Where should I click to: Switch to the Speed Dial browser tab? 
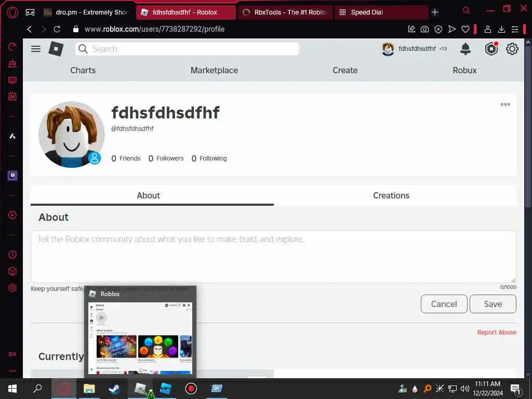point(381,12)
